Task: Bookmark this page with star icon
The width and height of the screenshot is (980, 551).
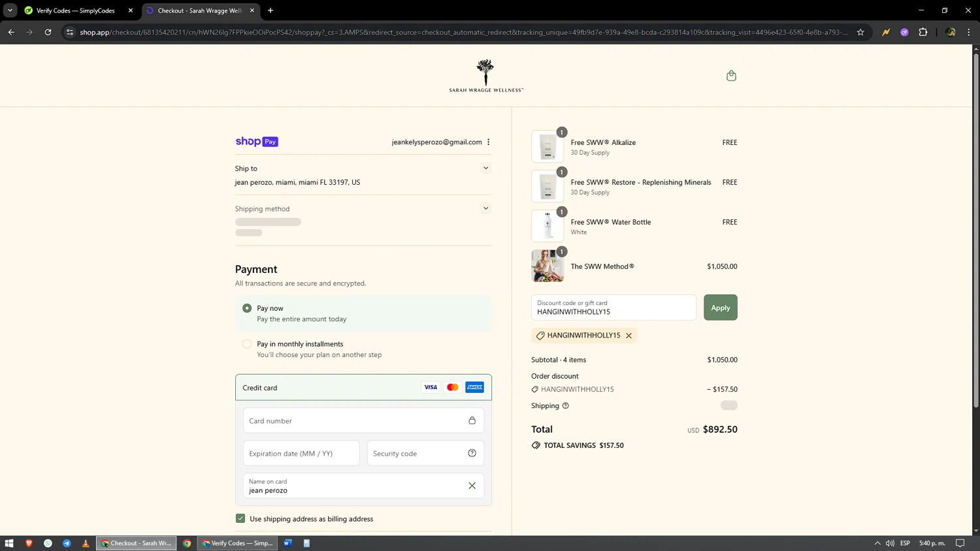Action: [x=860, y=32]
